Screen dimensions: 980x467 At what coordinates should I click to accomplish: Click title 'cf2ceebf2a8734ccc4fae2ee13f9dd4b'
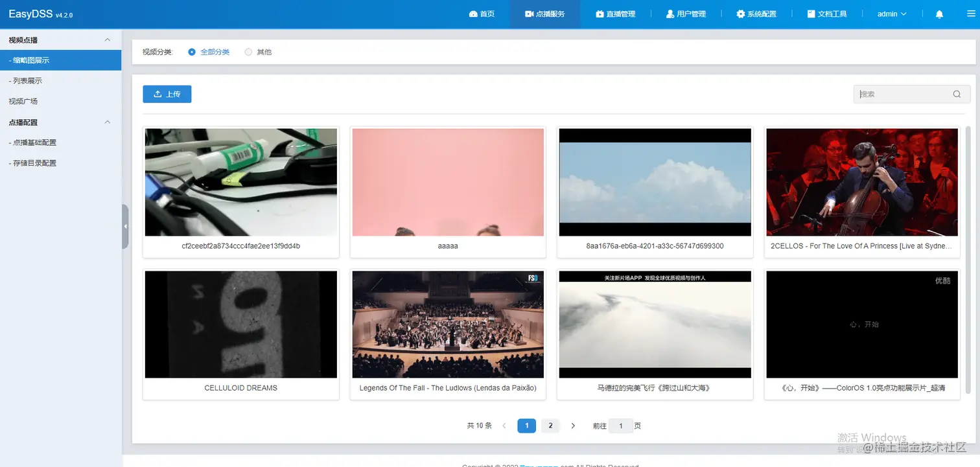pos(241,246)
